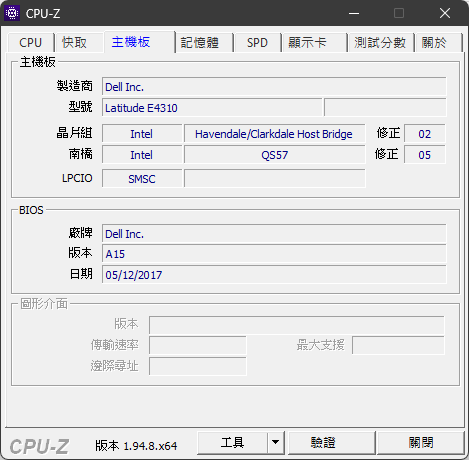
Task: Select the 主機板 tab
Action: [139, 42]
